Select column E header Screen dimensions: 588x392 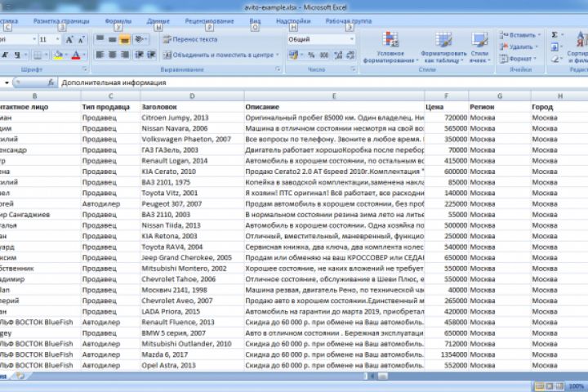click(x=334, y=96)
